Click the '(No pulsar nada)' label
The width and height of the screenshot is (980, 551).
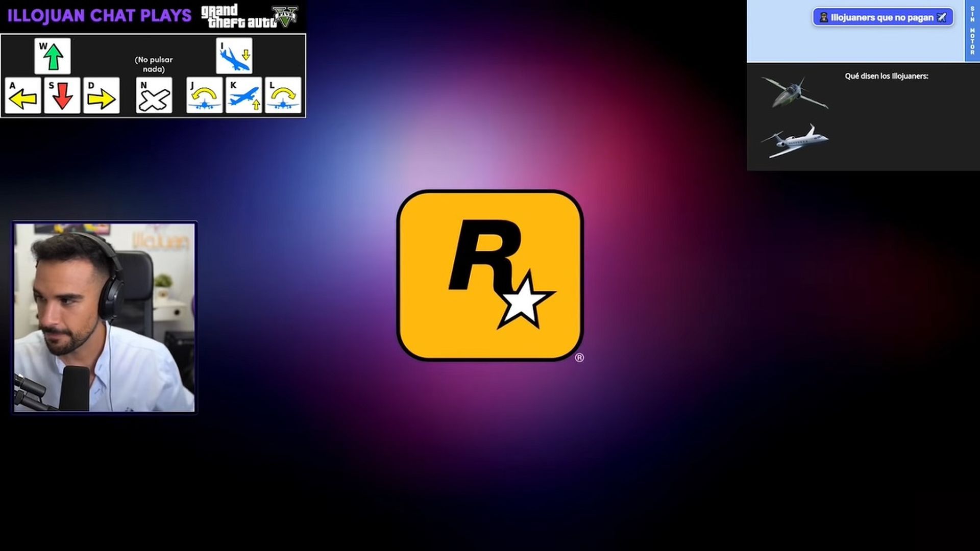click(153, 64)
